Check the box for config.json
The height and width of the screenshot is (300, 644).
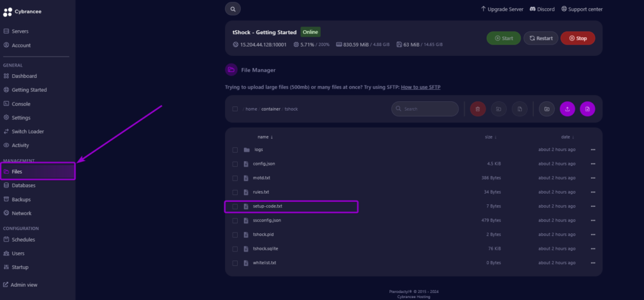point(235,164)
